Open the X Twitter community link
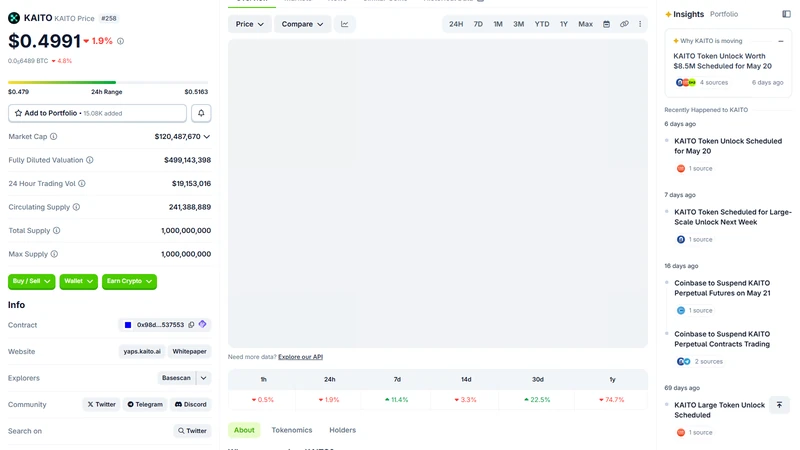Viewport: 800px width, 450px height. point(101,404)
